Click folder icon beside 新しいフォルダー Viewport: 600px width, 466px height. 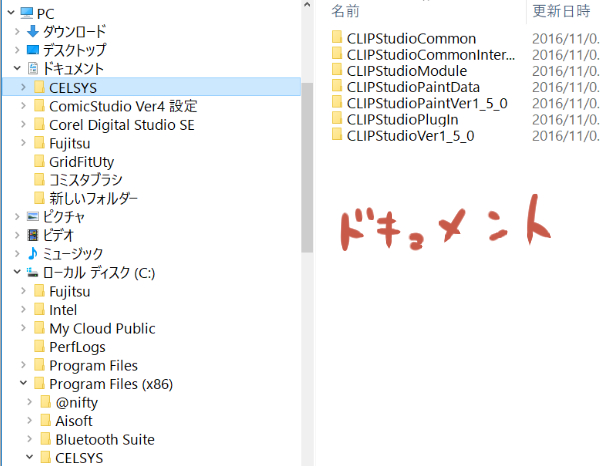point(39,198)
